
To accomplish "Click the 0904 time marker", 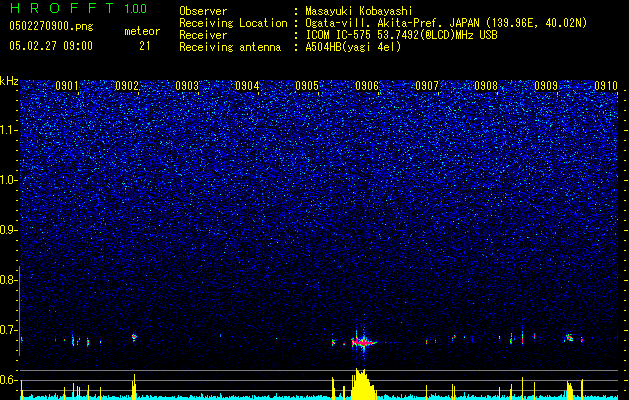I will point(247,85).
